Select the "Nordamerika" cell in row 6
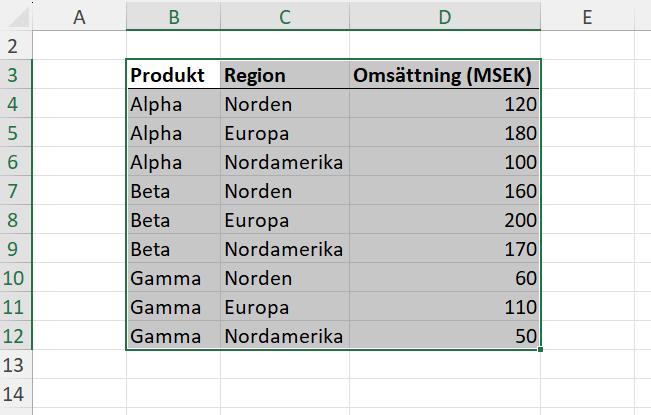651x415 pixels. pos(285,162)
